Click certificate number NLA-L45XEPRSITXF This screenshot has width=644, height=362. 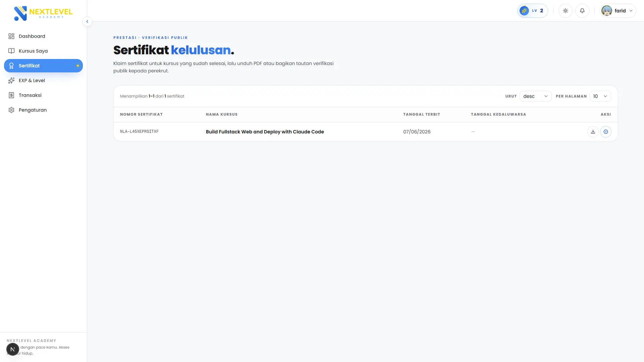tap(139, 131)
